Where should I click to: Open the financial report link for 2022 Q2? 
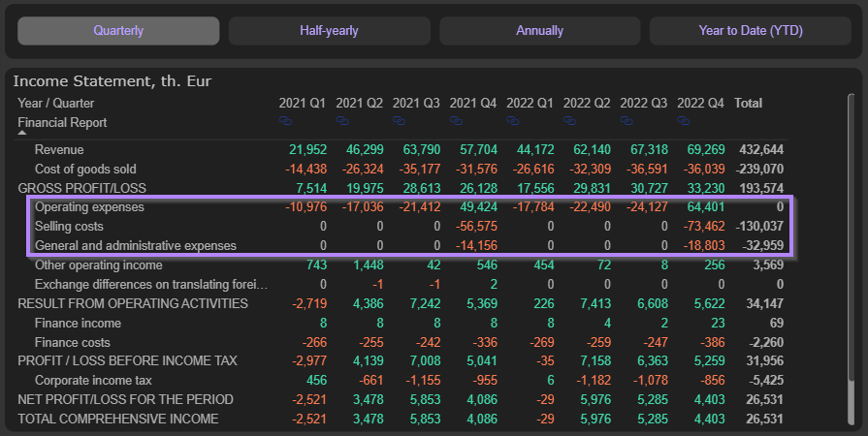[570, 121]
